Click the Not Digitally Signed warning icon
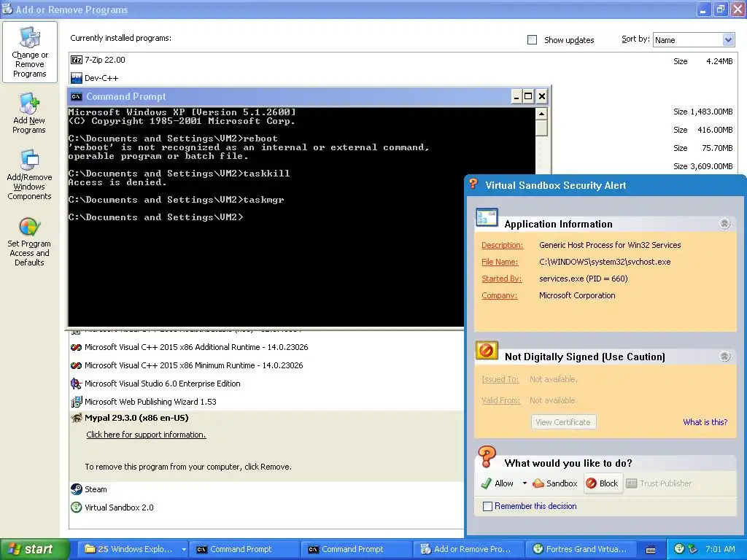 pos(487,351)
